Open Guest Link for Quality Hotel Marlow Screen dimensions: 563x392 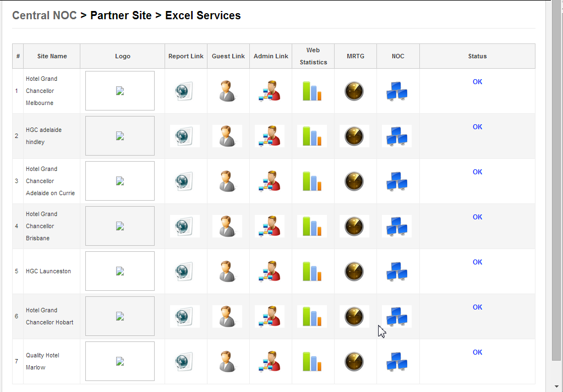click(227, 362)
